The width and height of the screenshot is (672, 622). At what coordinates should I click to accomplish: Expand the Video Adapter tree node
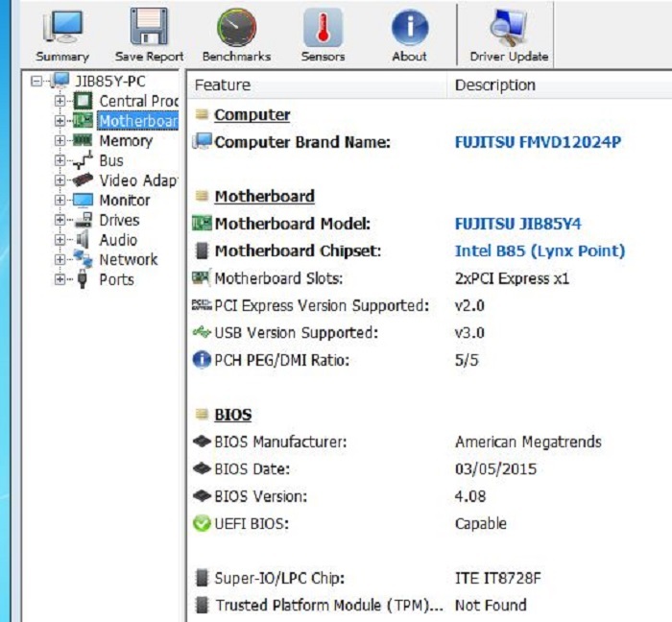(60, 180)
